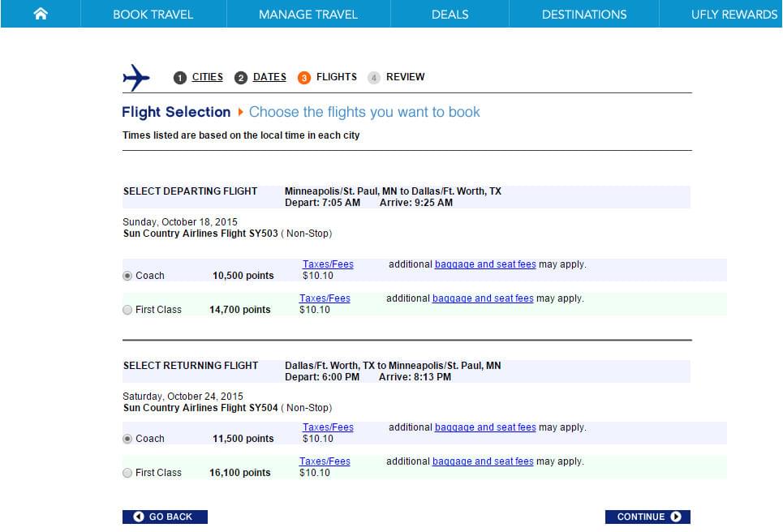Click the Select Departing Flight header
This screenshot has height=532, width=783.
point(190,191)
